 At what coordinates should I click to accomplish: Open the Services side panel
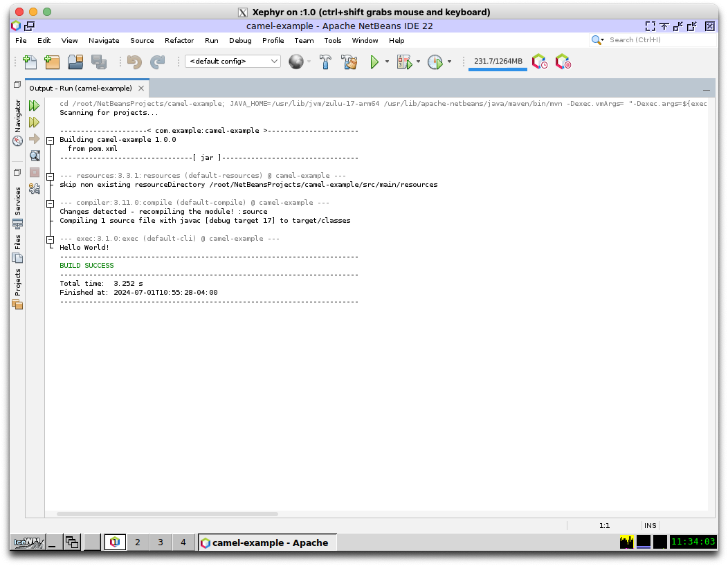17,208
